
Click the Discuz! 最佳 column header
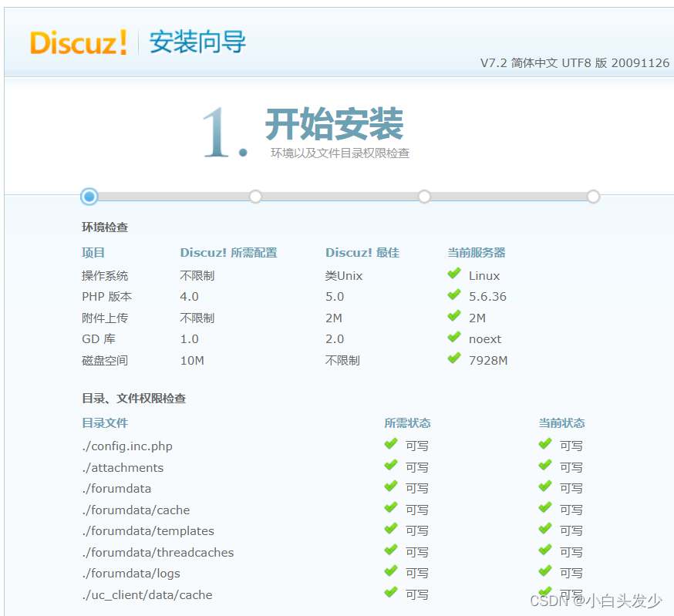pos(362,253)
